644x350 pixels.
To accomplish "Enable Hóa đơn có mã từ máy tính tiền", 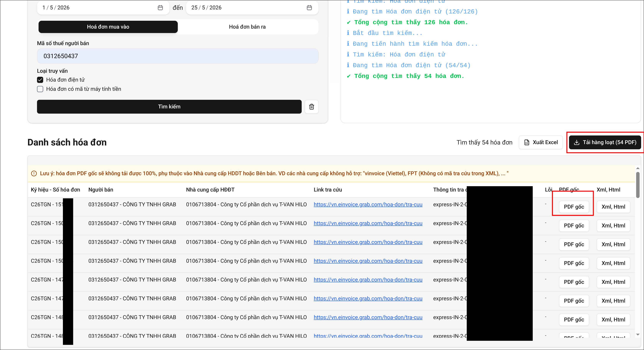I will click(x=40, y=89).
